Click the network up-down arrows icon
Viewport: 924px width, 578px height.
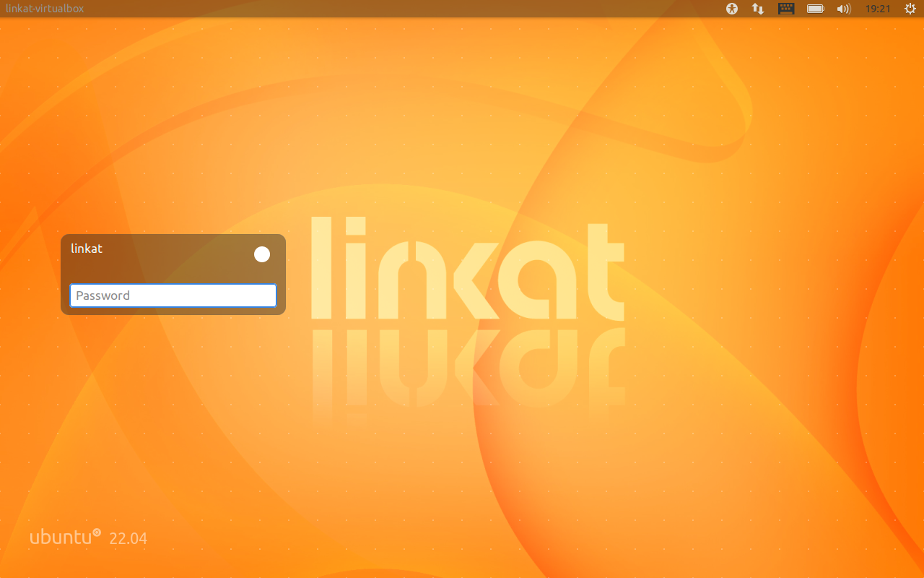[x=758, y=9]
